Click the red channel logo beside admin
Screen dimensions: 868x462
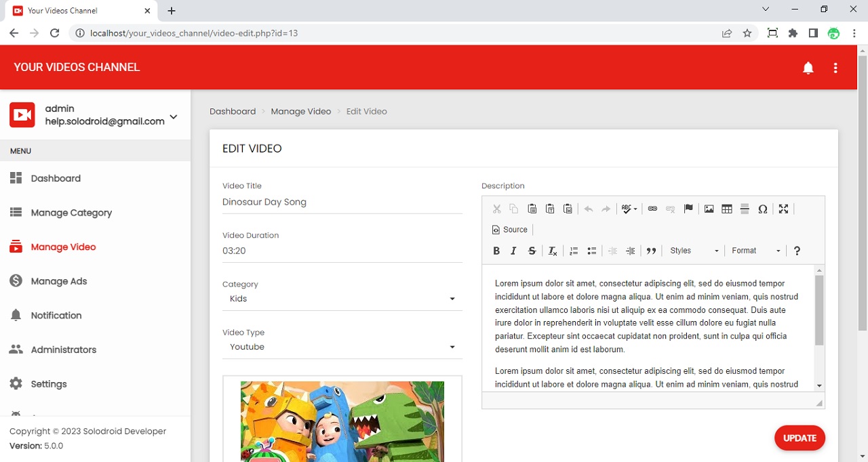[22, 115]
